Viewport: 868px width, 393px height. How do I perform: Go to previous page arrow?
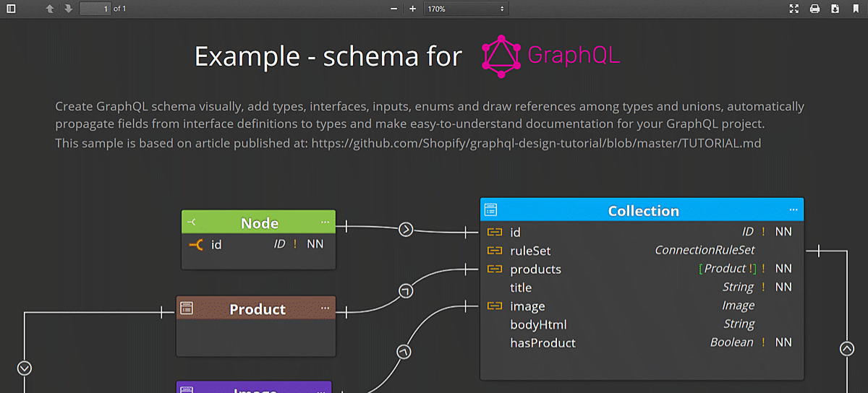tap(50, 9)
